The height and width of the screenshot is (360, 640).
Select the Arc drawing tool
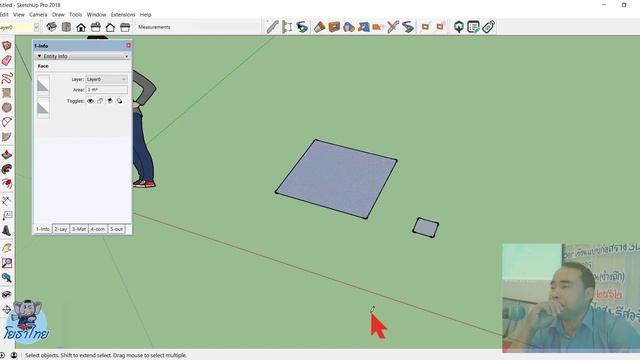point(7,122)
